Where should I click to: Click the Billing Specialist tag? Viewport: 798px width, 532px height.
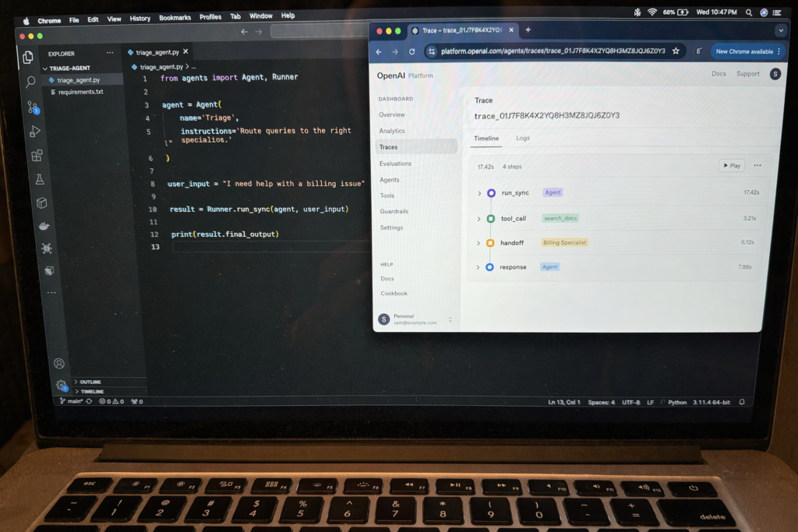point(564,242)
